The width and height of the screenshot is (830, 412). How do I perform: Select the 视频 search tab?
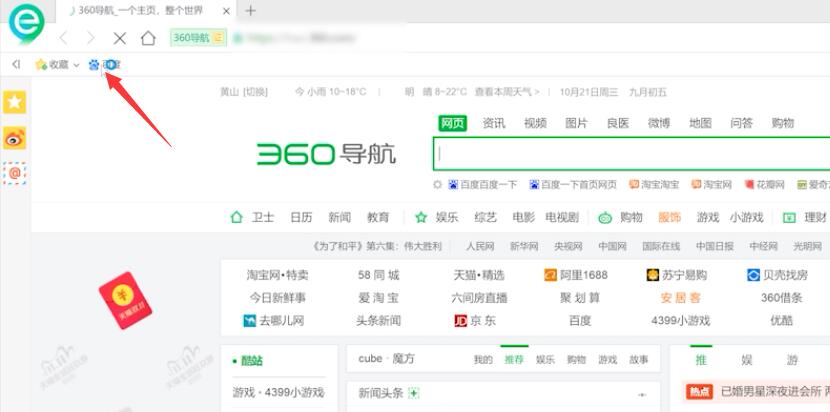coord(535,123)
